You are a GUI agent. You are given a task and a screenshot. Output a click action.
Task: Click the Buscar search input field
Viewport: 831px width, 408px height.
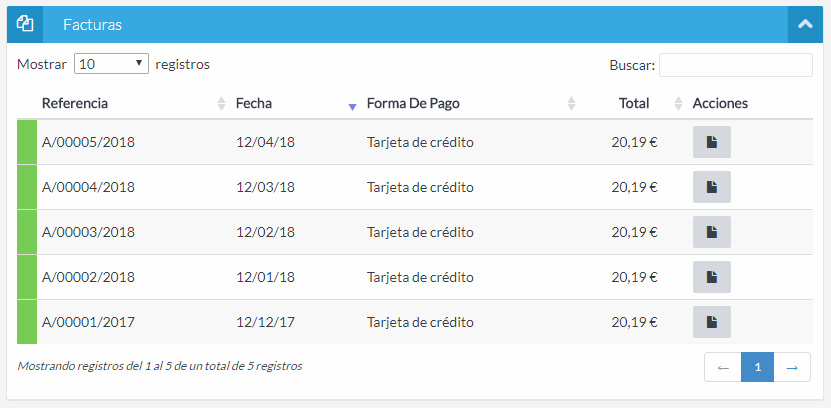click(x=735, y=65)
